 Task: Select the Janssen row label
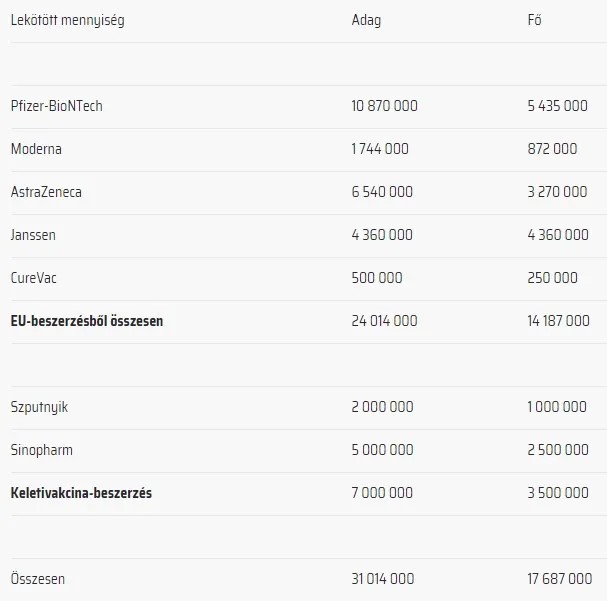point(33,235)
